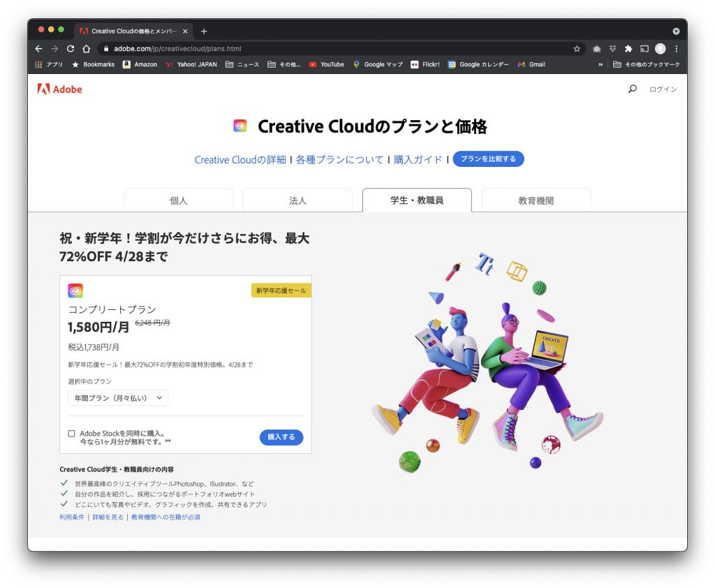The width and height of the screenshot is (715, 588).
Task: Open the Chrome extensions puzzle icon
Action: click(x=628, y=49)
